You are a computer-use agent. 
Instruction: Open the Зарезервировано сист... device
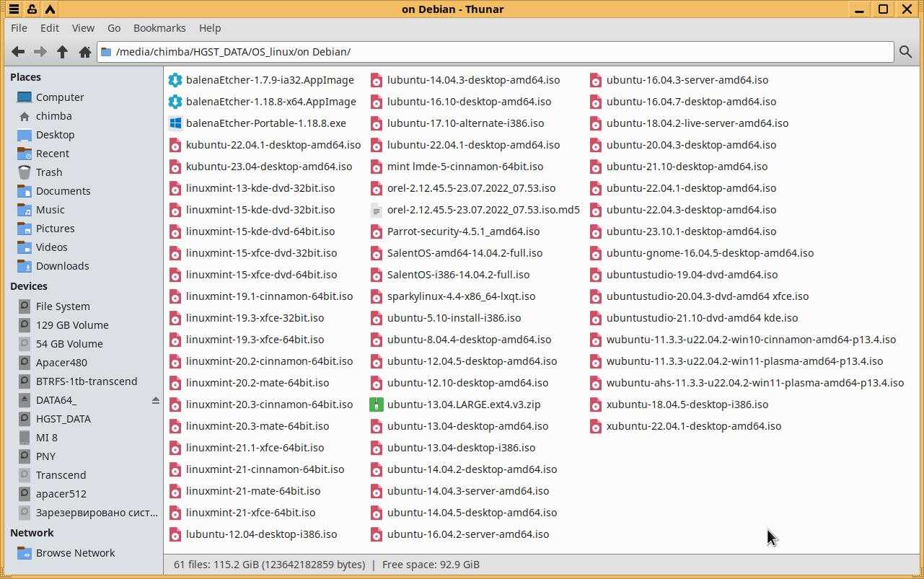(x=97, y=513)
